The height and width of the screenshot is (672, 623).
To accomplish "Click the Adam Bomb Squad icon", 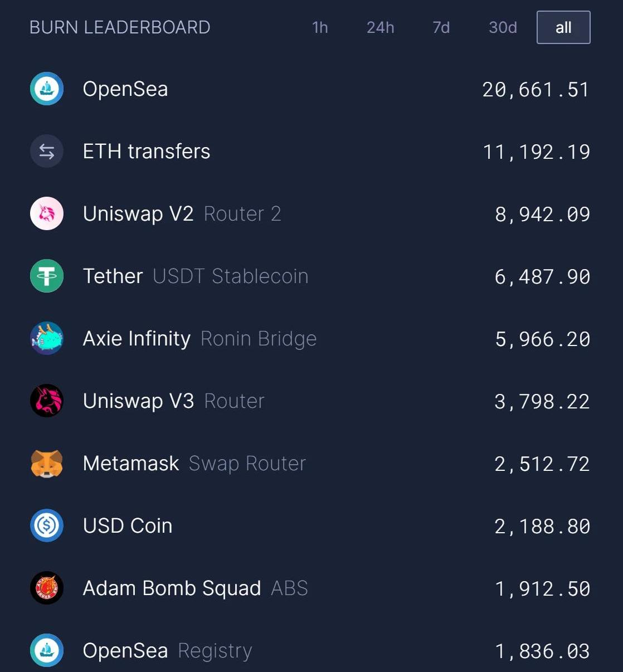I will tap(47, 588).
